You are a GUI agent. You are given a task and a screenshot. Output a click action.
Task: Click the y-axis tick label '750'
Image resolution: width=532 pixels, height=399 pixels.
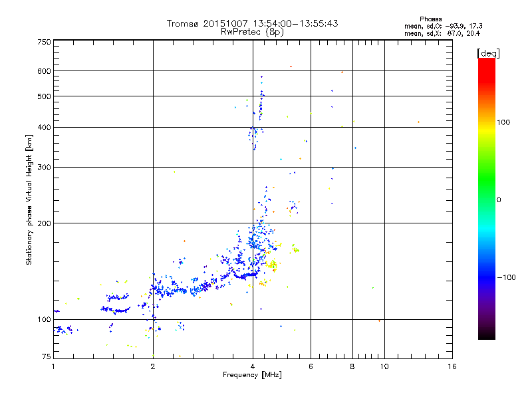44,42
